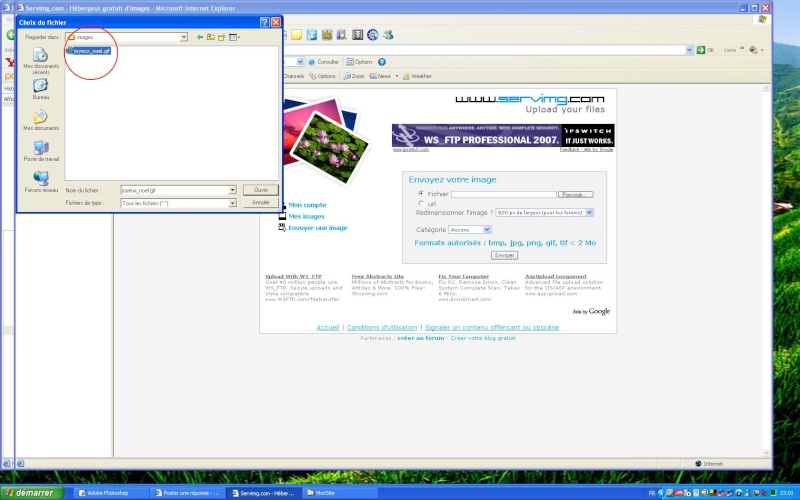The height and width of the screenshot is (500, 800).
Task: Select the url radio button
Action: 421,203
